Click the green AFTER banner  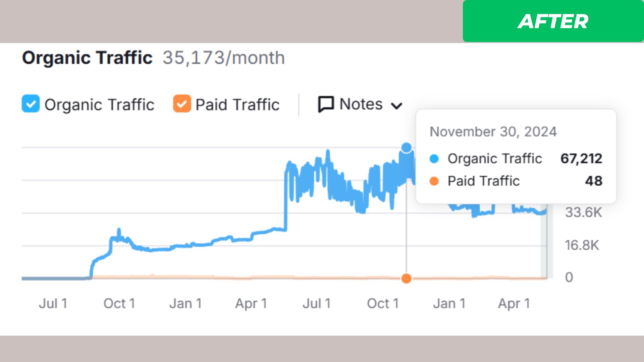553,21
